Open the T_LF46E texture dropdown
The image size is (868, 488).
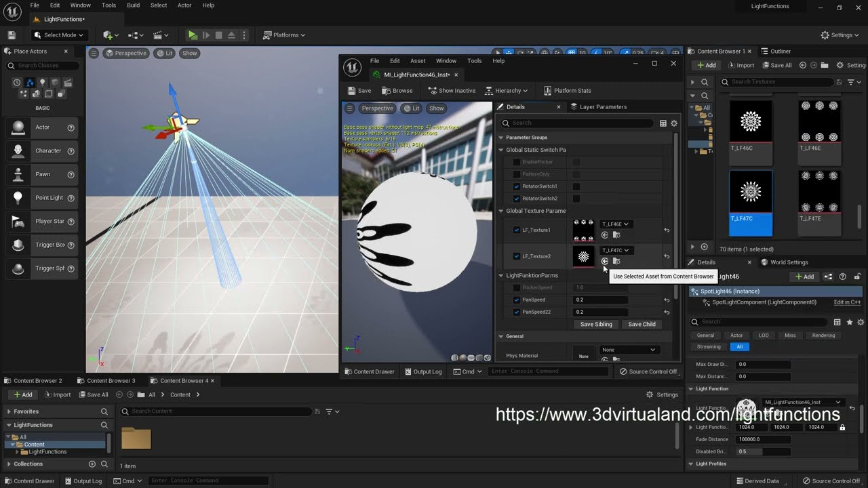coord(616,224)
